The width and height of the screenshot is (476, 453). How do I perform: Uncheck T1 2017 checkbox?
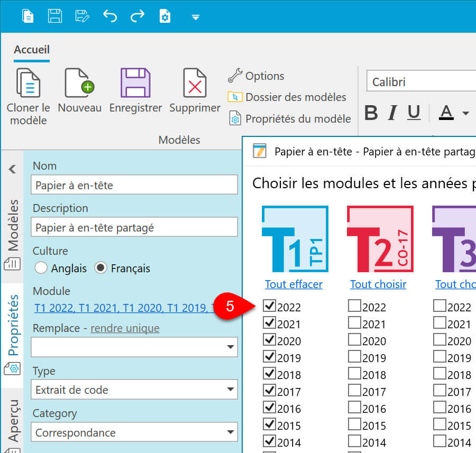point(269,390)
